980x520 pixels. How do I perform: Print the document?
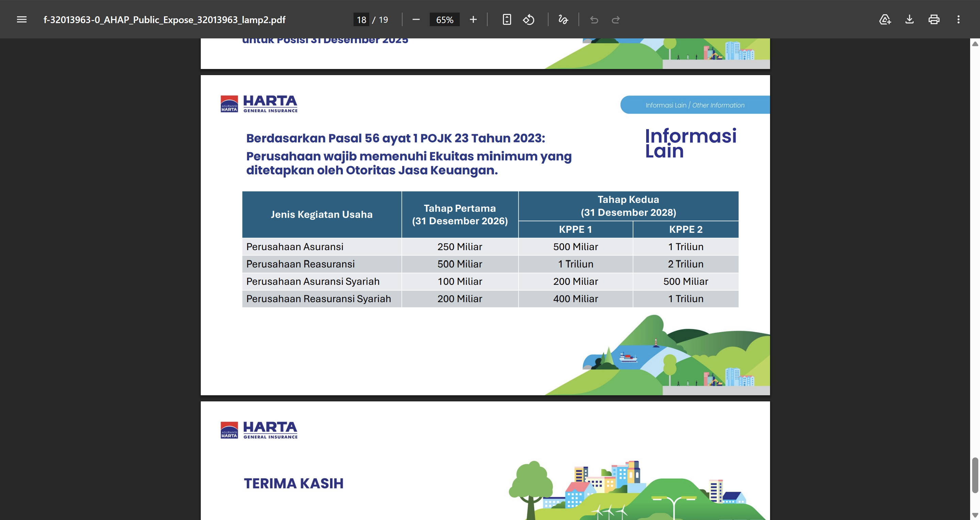point(934,19)
